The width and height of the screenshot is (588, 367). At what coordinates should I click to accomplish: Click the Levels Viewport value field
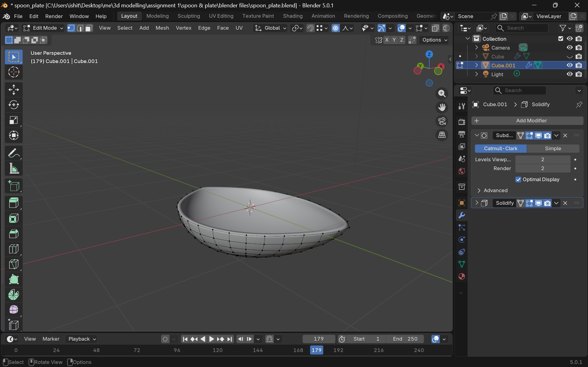click(543, 160)
